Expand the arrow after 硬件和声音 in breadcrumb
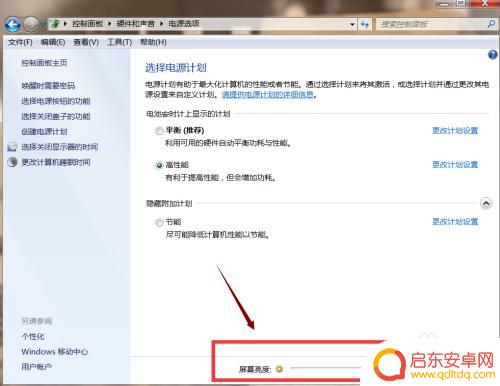Image resolution: width=500 pixels, height=386 pixels. [x=162, y=24]
